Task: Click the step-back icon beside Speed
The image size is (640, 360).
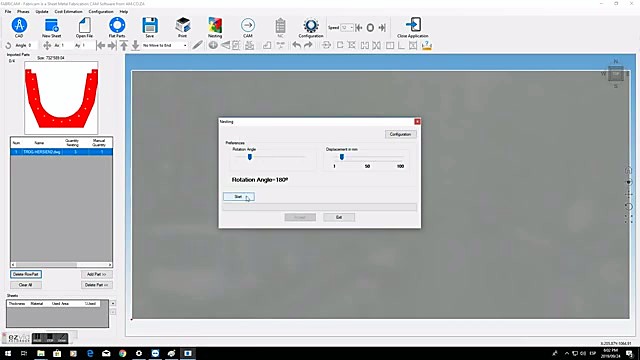Action: tap(359, 28)
